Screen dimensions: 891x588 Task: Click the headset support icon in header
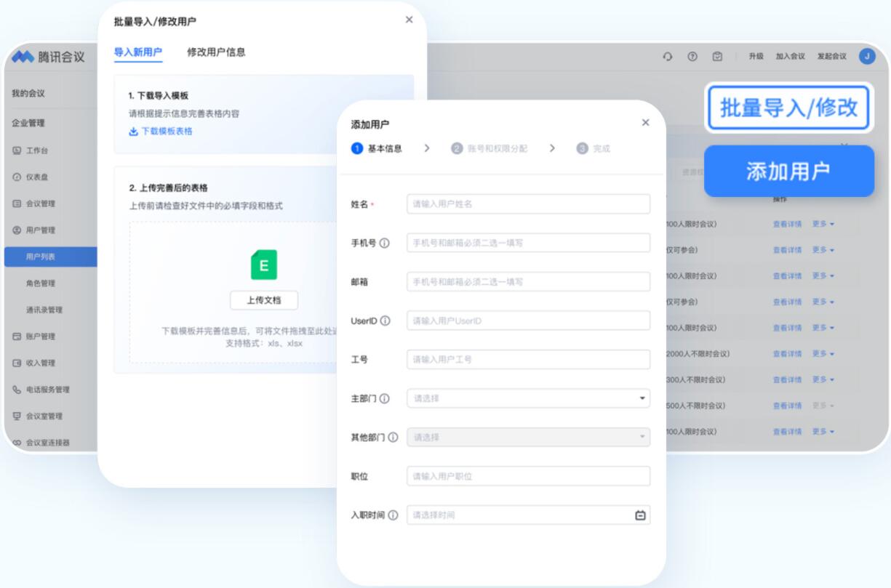[x=668, y=57]
